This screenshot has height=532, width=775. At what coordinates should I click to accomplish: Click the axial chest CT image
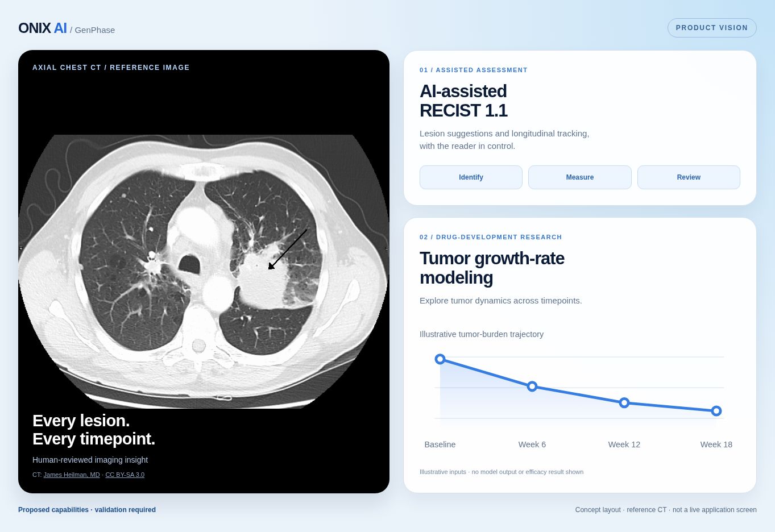point(204,272)
